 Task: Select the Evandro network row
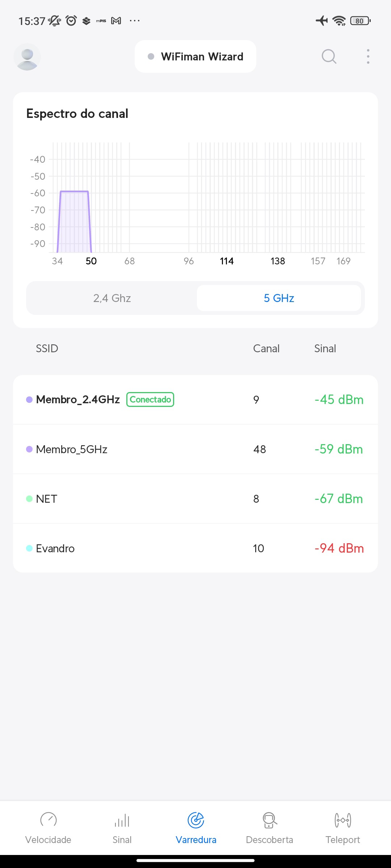[x=195, y=548]
